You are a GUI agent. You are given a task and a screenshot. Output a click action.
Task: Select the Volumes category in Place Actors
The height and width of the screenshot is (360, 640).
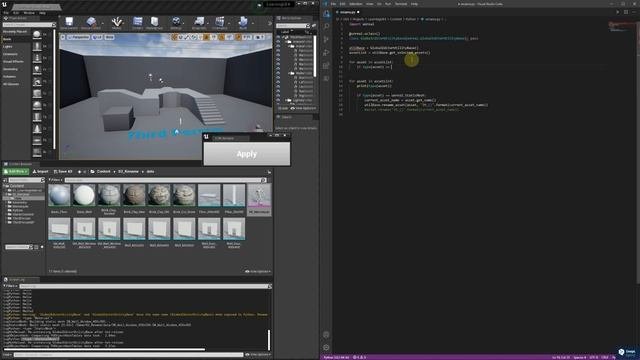9,77
